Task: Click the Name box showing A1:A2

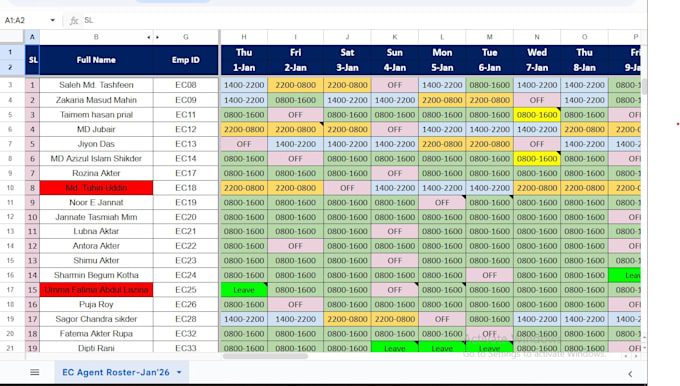Action: point(25,20)
